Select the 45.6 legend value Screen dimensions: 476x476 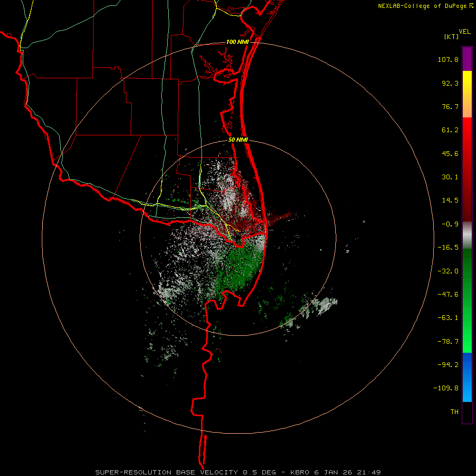tap(450, 153)
